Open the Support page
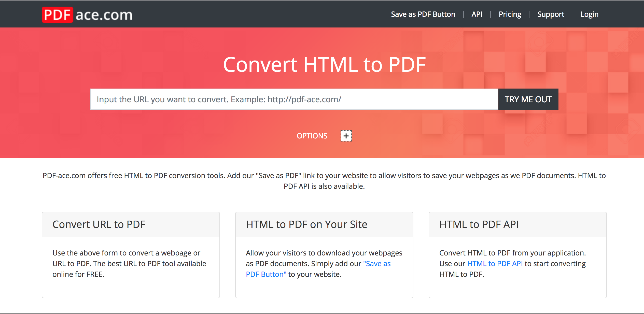 pos(551,14)
